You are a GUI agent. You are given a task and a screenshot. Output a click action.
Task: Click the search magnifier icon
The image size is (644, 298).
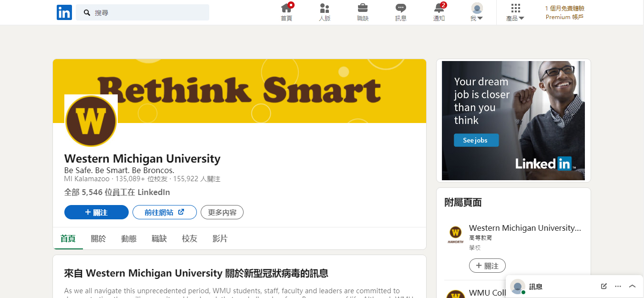click(87, 12)
